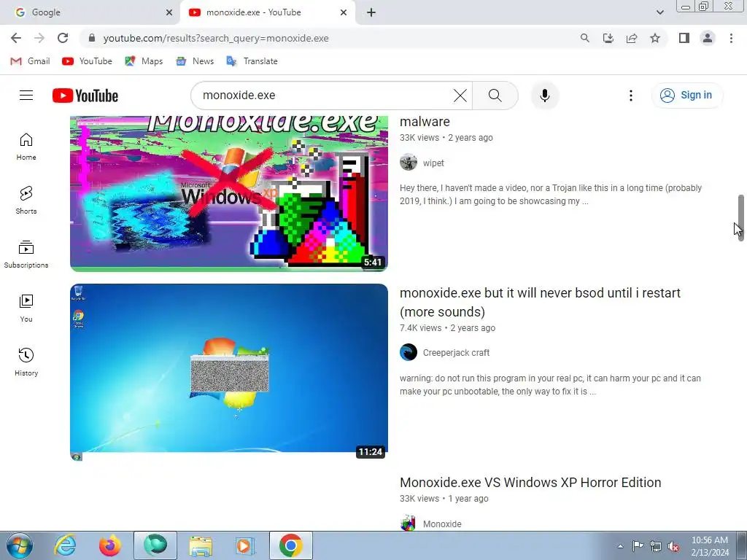Show hidden tray icons arrow
The height and width of the screenshot is (560, 747).
point(620,546)
